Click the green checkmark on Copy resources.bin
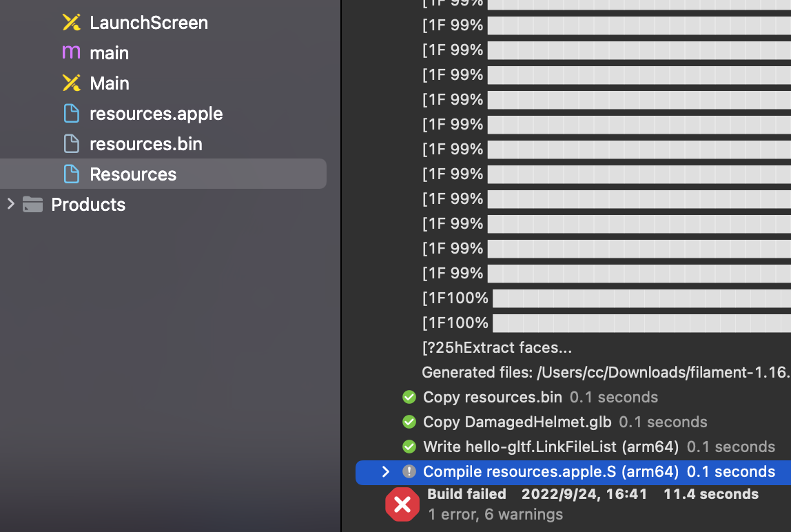The width and height of the screenshot is (791, 532). pos(409,397)
